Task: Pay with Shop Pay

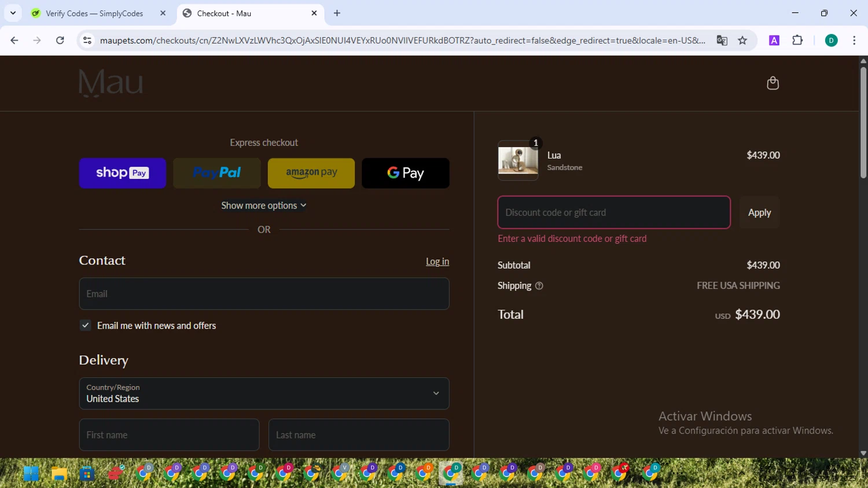Action: (123, 173)
